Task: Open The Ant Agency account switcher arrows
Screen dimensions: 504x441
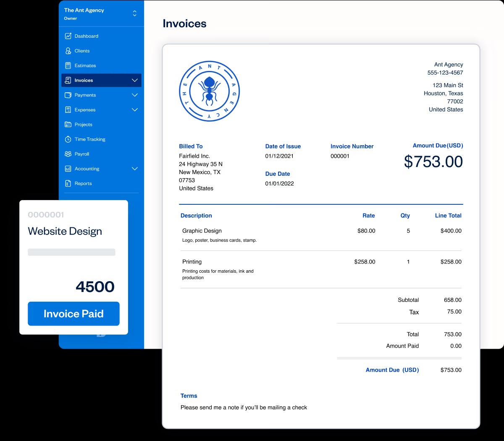Action: (134, 13)
